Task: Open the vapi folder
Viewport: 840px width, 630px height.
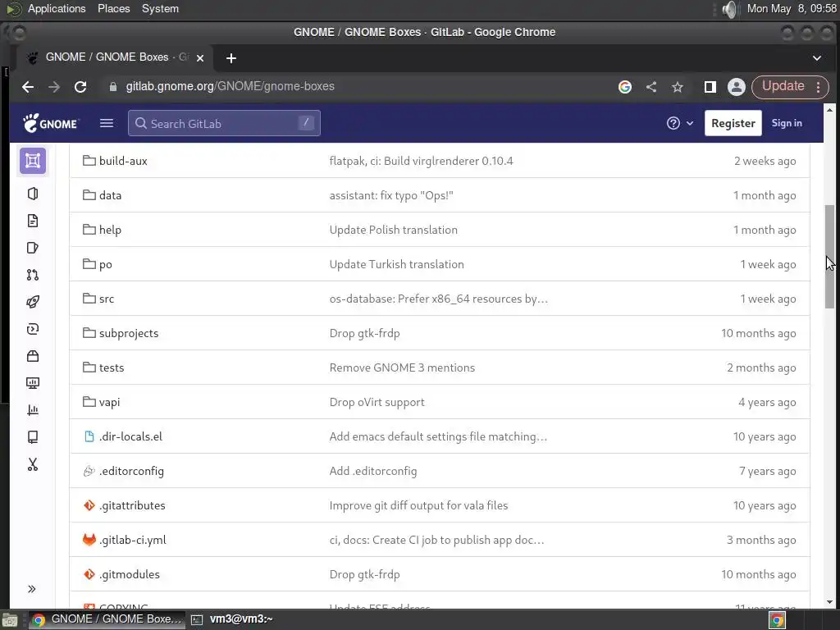Action: click(109, 402)
